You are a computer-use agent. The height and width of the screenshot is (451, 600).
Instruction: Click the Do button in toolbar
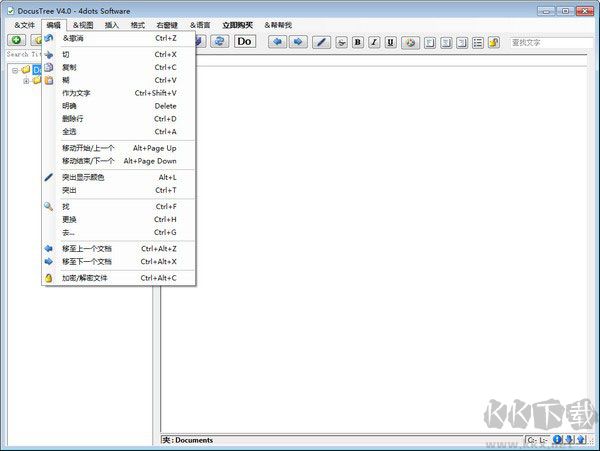(x=244, y=41)
